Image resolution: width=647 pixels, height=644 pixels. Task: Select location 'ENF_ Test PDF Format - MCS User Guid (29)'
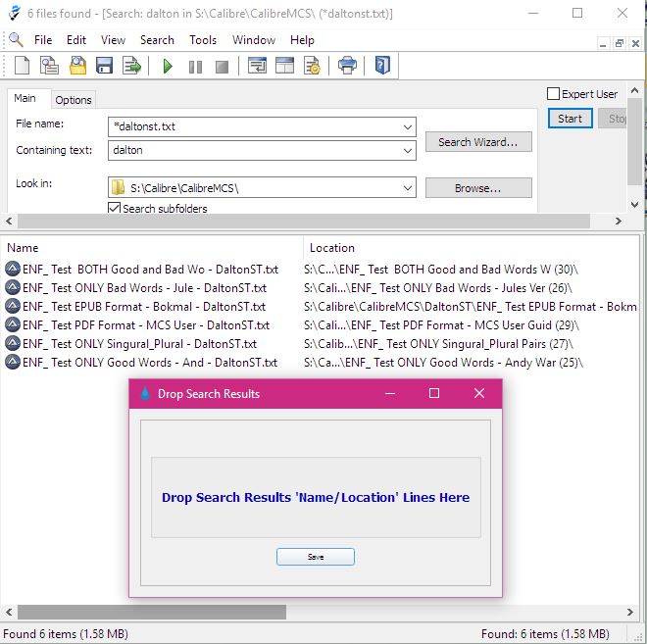[x=441, y=325]
